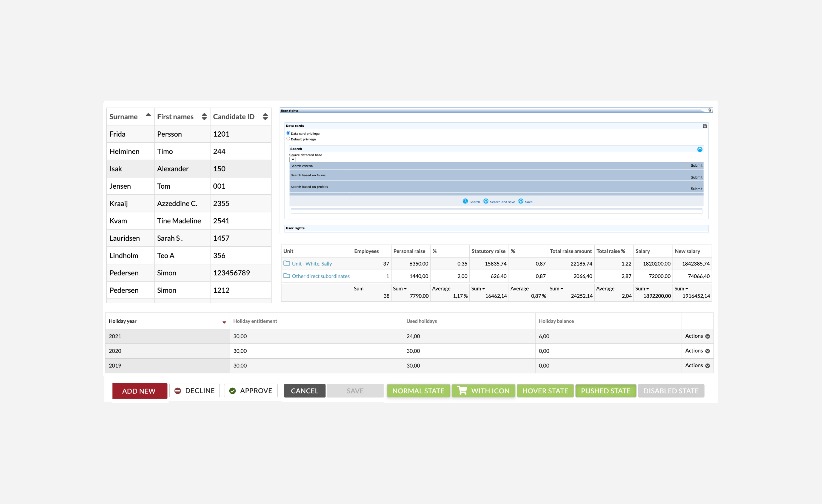Open Unit - White, Sally folder icon
822x504 pixels.
pos(287,263)
